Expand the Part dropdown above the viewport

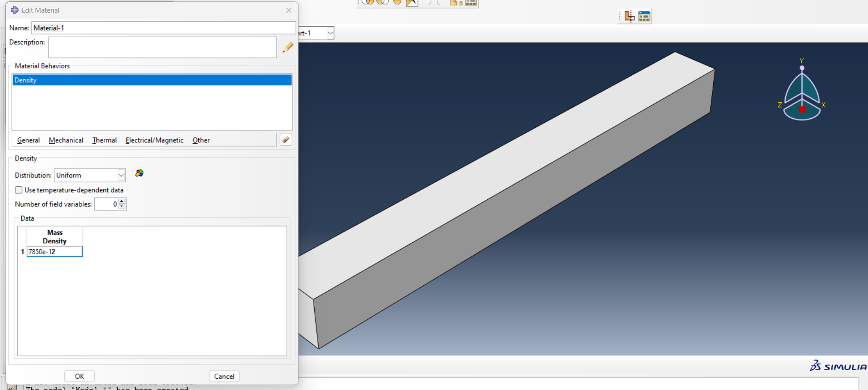click(x=331, y=33)
